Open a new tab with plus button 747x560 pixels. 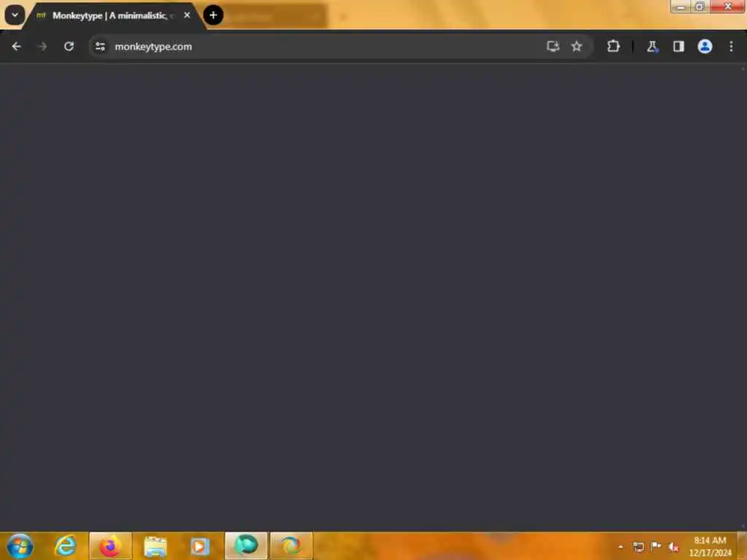214,15
